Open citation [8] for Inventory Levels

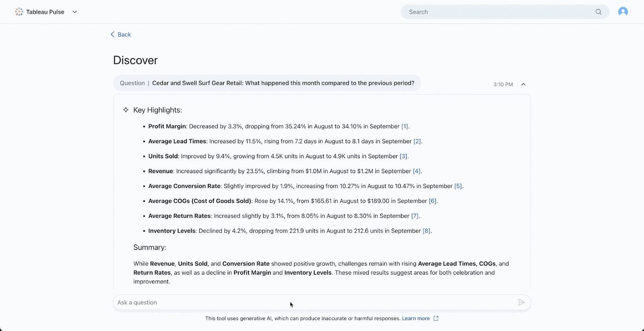426,231
